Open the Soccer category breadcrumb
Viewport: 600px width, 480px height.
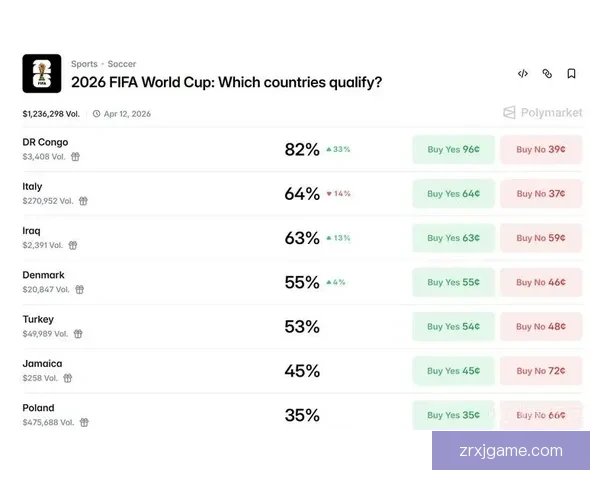[x=122, y=64]
